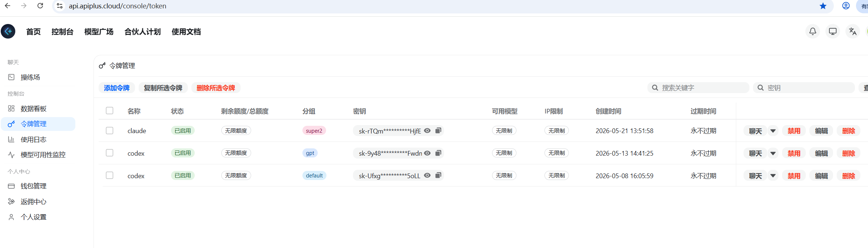Open 合伙人计划 nav item

point(143,32)
